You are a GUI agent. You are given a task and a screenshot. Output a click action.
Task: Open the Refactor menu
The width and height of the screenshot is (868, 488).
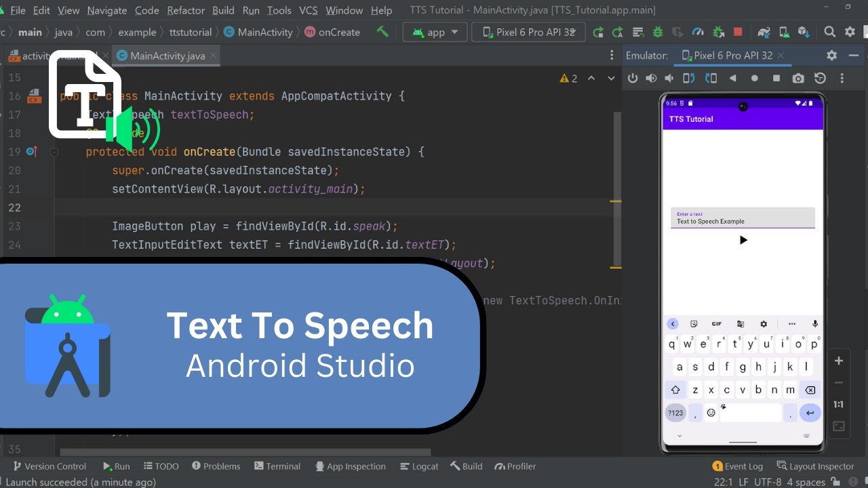186,10
